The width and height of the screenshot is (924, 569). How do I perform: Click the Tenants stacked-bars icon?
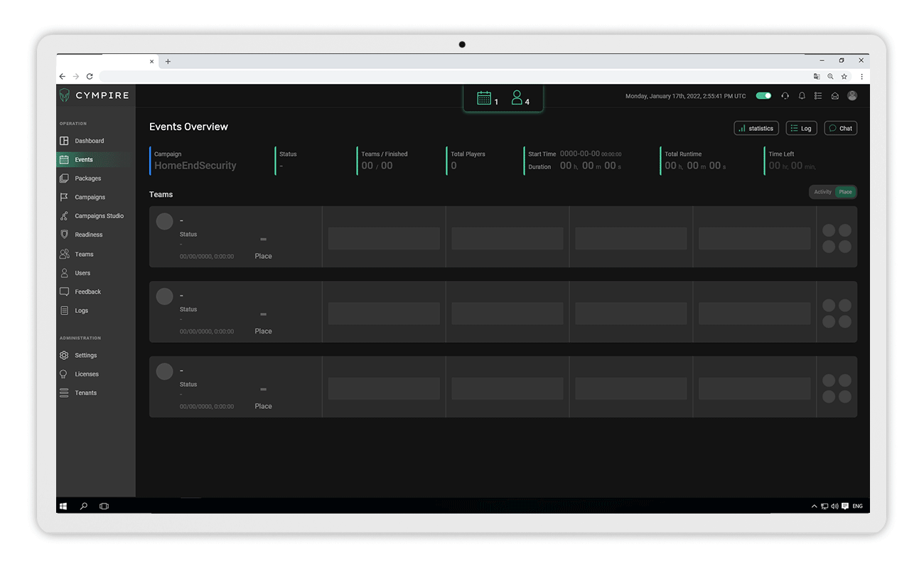tap(64, 393)
